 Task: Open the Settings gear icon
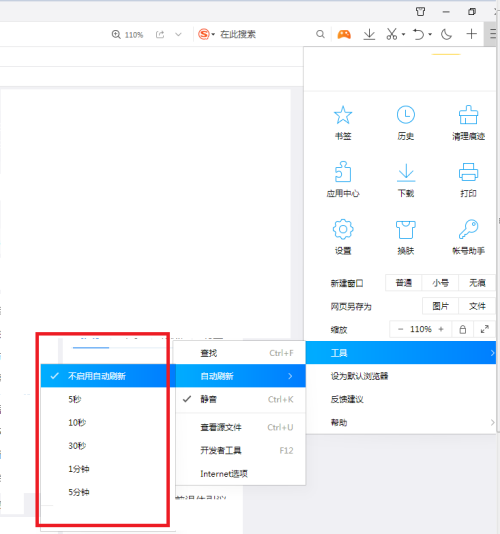click(x=343, y=229)
